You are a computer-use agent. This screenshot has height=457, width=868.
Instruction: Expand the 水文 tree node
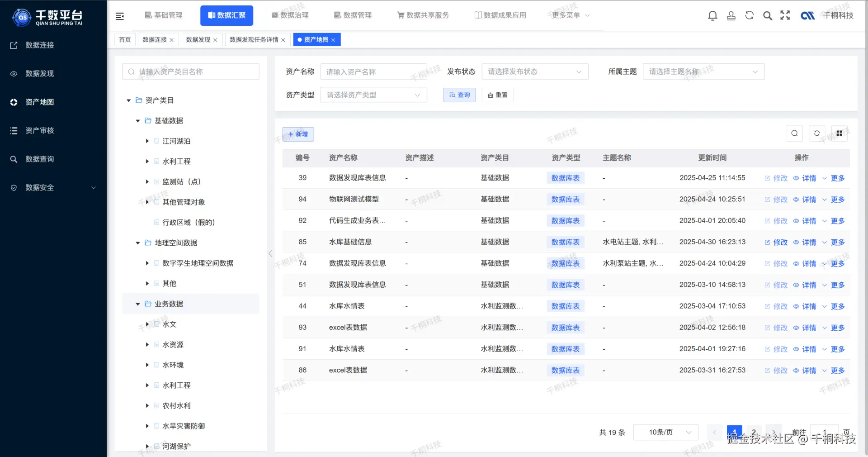146,324
